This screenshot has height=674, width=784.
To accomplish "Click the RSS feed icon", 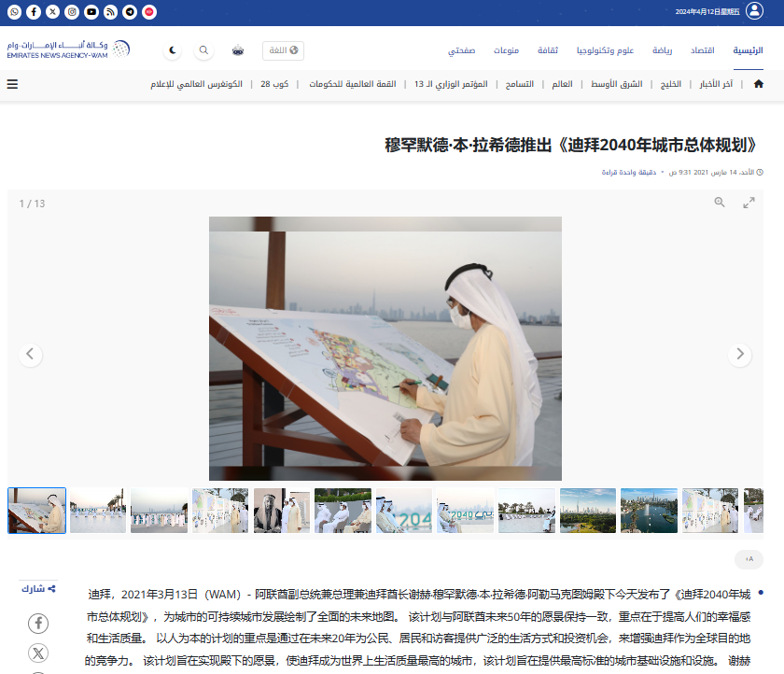I will pos(110,12).
